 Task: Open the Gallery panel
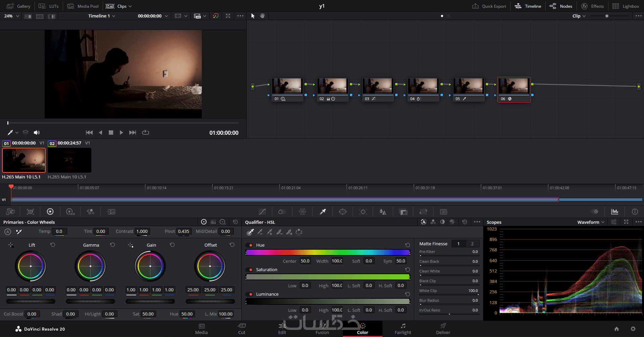pyautogui.click(x=19, y=6)
